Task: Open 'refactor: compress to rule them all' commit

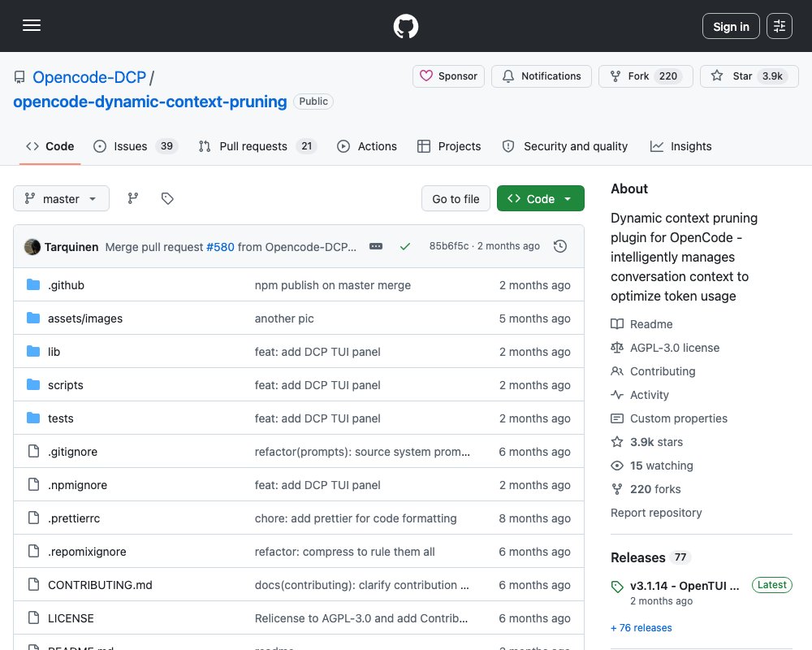Action: pos(345,552)
